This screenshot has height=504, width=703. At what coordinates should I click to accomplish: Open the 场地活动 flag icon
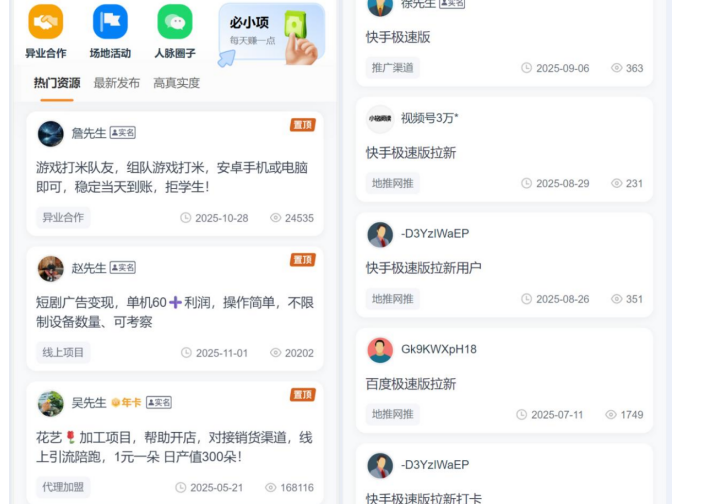click(110, 22)
